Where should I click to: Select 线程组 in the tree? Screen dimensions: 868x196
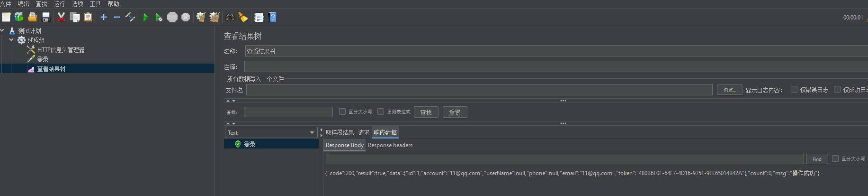pyautogui.click(x=36, y=40)
